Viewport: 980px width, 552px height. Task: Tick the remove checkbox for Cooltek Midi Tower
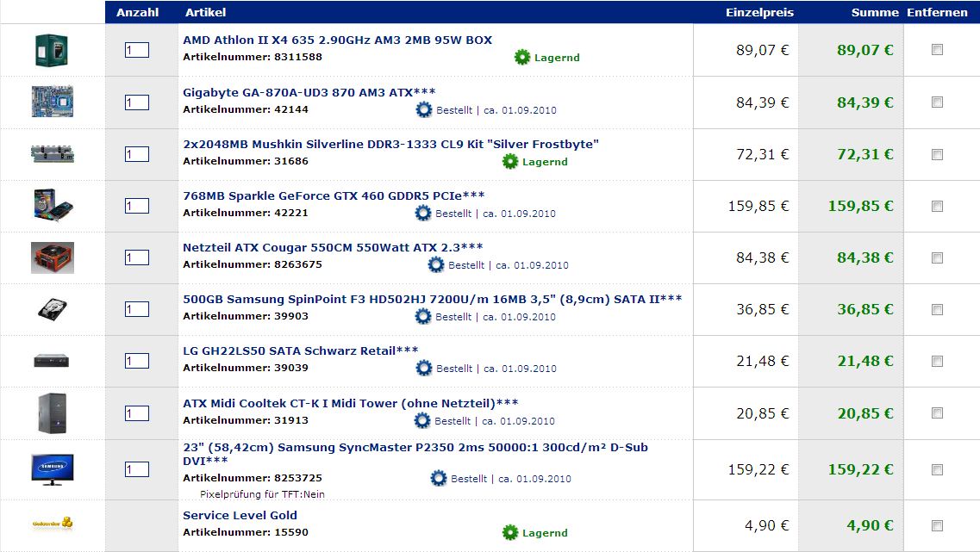pyautogui.click(x=937, y=412)
